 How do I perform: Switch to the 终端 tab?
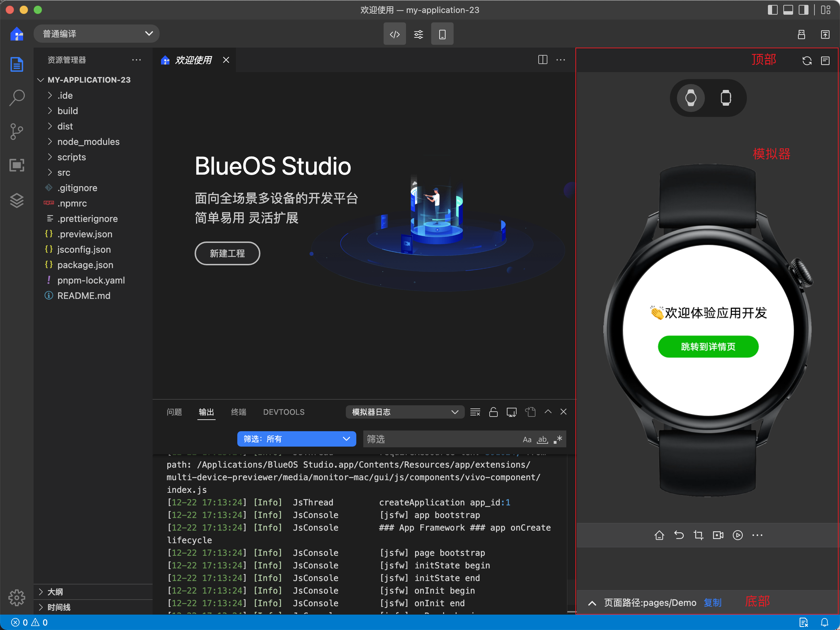(x=239, y=412)
